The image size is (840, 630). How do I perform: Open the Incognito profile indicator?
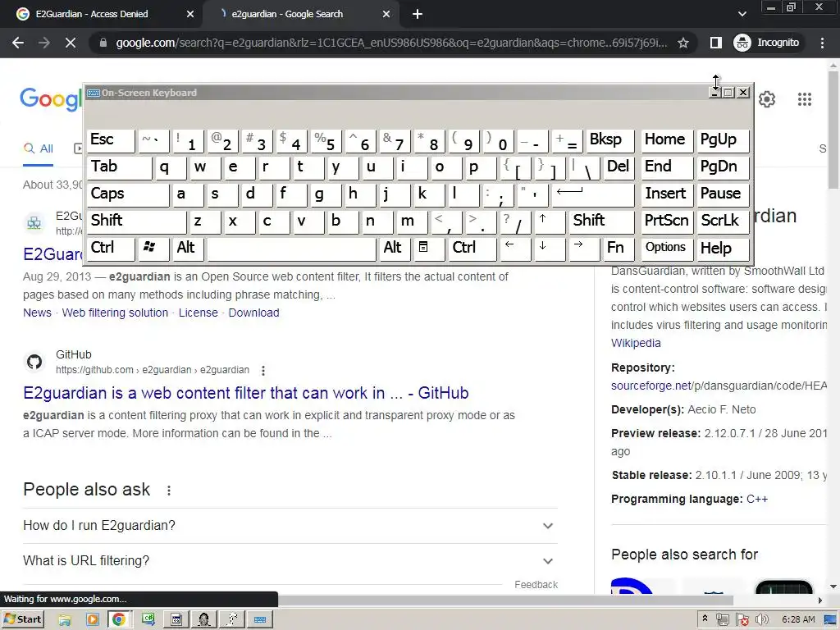coord(767,43)
